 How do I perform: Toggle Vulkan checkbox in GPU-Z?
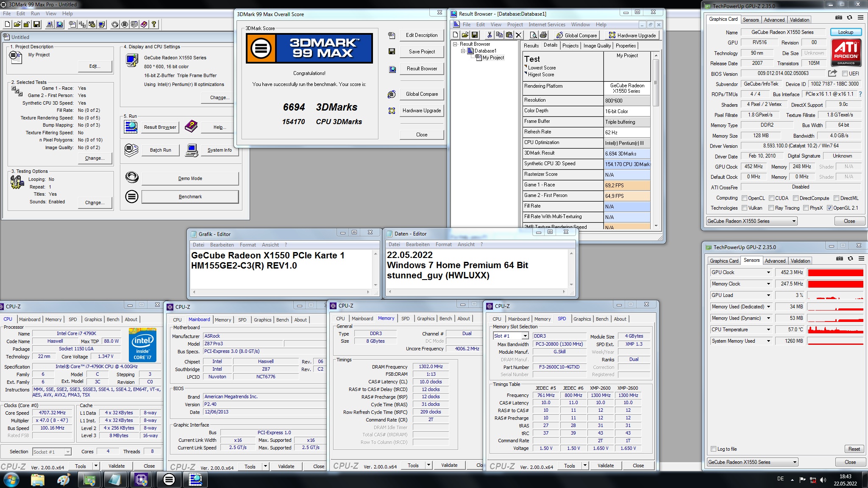[x=744, y=208]
